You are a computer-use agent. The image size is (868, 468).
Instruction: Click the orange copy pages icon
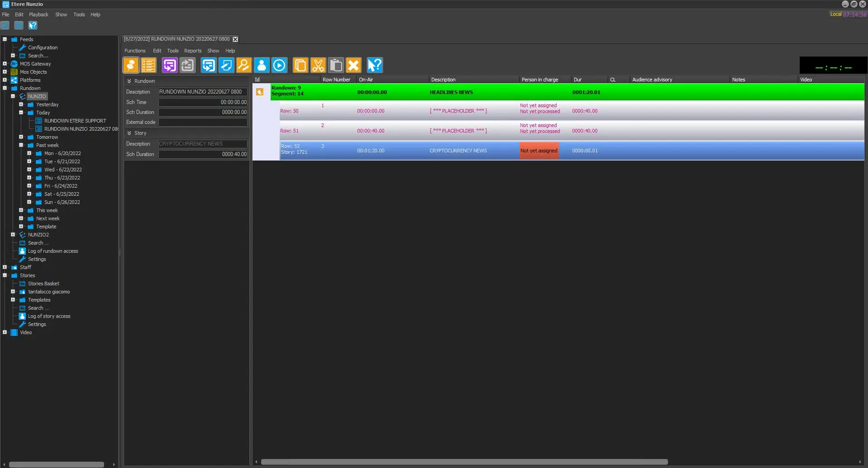point(300,66)
